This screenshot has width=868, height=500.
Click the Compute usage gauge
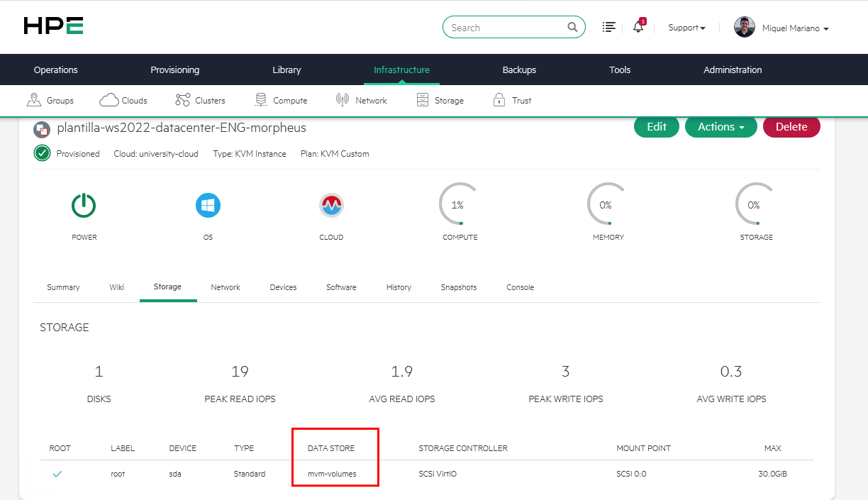click(x=459, y=205)
